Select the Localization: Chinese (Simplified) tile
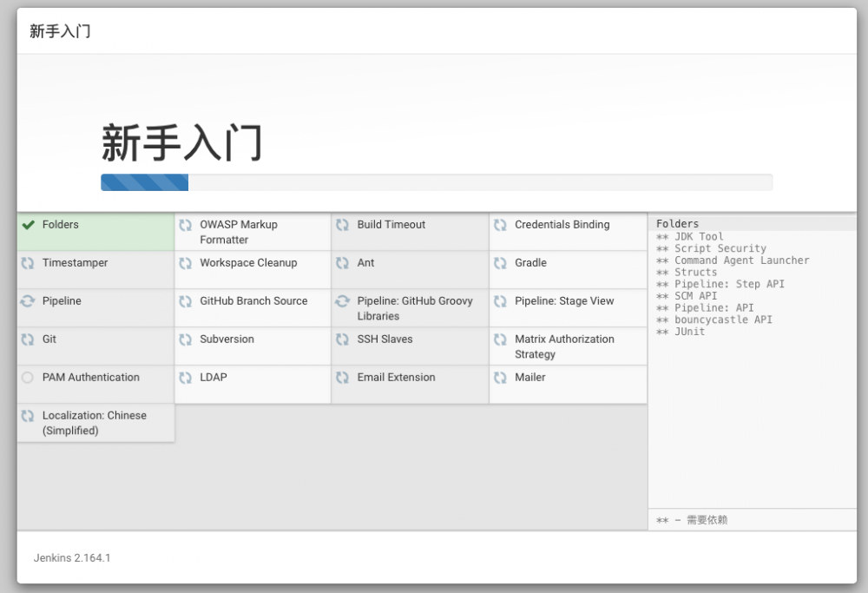Screen dimensions: 868x593 [x=95, y=423]
